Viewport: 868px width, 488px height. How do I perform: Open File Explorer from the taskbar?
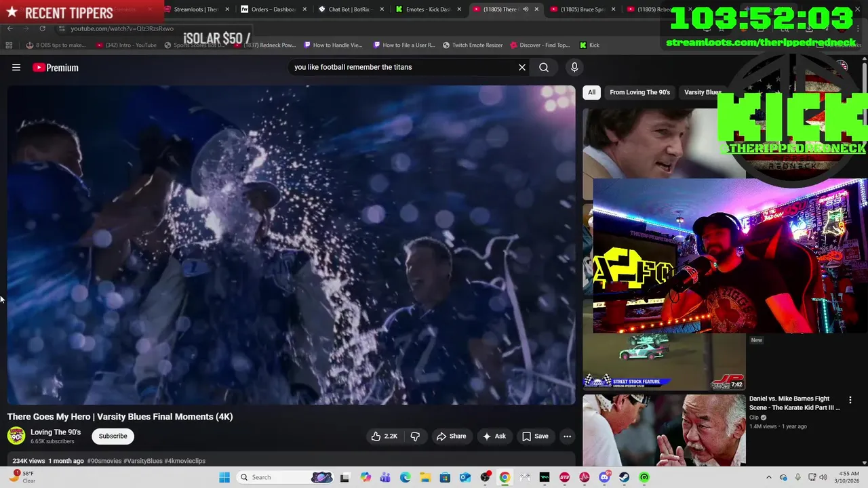tap(425, 477)
